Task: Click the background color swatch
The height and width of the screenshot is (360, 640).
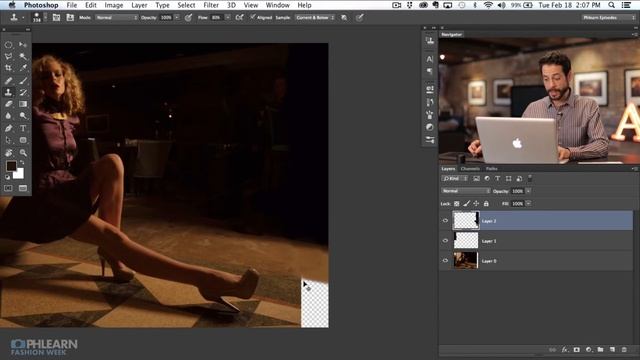Action: click(19, 174)
